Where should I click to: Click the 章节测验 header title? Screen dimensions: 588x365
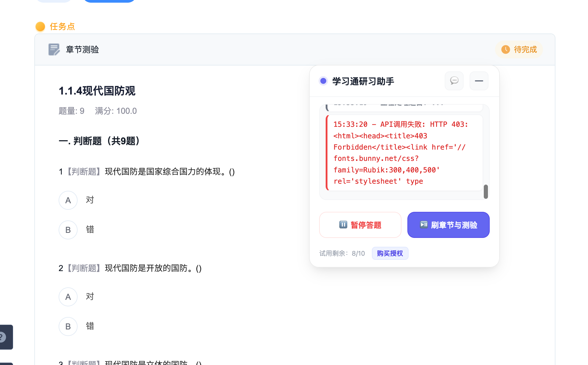(x=82, y=49)
